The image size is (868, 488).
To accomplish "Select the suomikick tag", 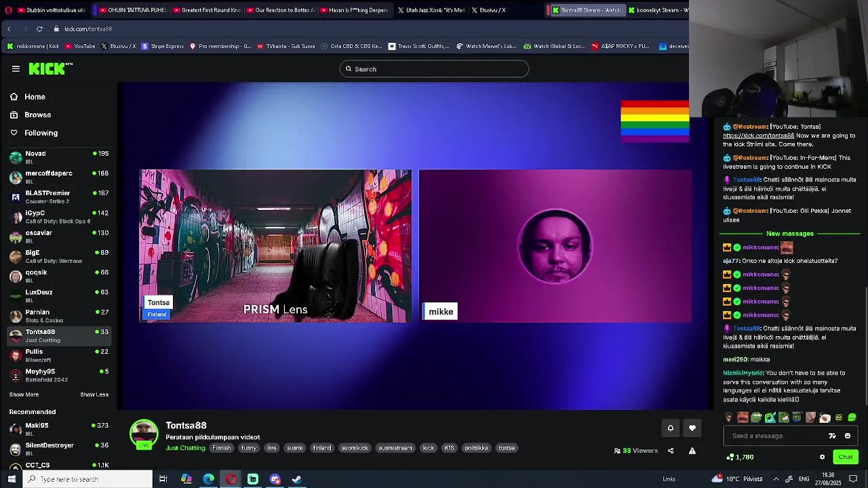I will tap(355, 448).
